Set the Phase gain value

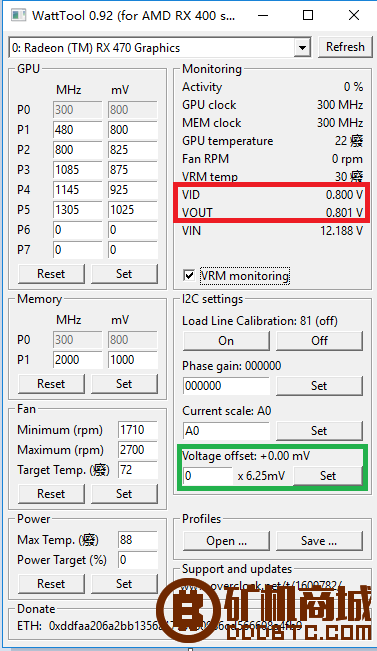tap(319, 386)
